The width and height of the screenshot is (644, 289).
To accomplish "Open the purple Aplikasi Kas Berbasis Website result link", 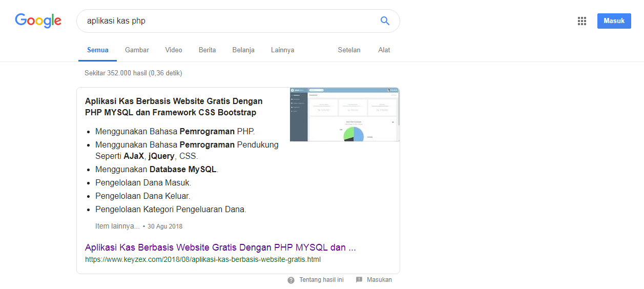I will click(220, 247).
